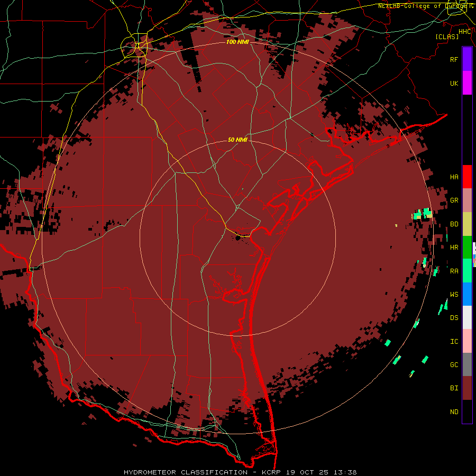Viewport: 476px width, 476px height.
Task: Click the HA legend label
Action: (x=454, y=177)
